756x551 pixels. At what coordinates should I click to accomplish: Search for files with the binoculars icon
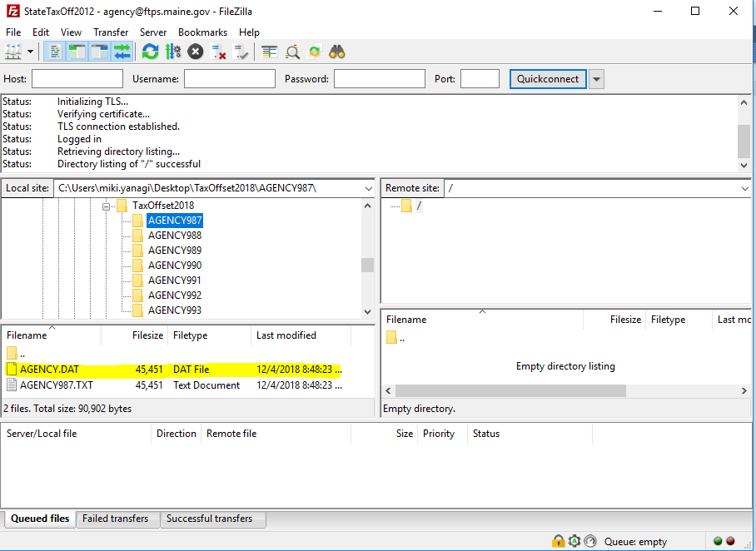(337, 52)
